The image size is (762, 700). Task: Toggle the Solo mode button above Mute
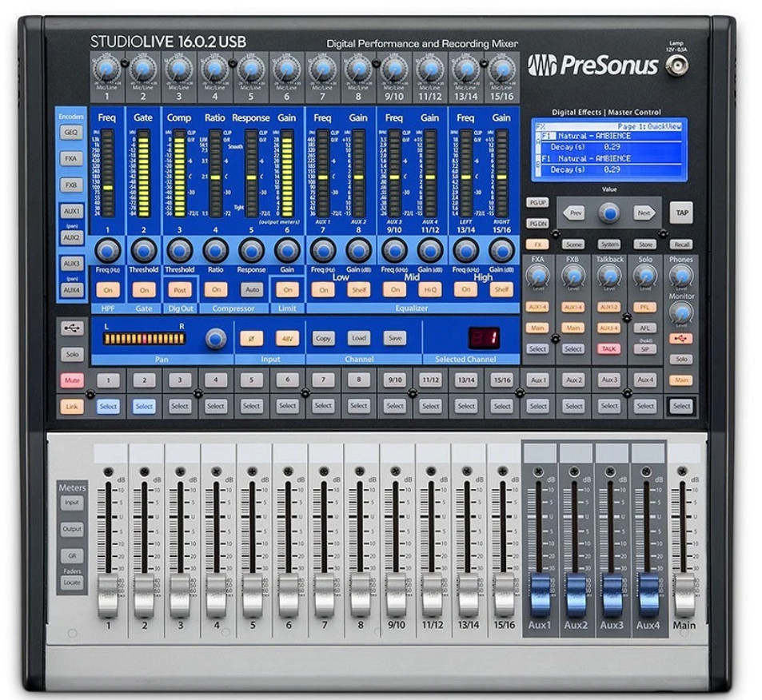pyautogui.click(x=72, y=354)
